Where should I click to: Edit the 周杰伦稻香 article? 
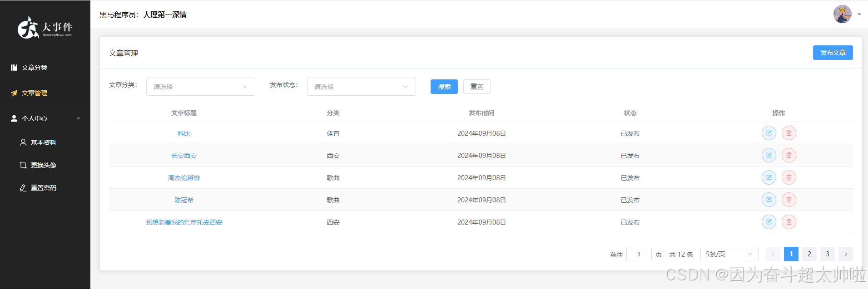[x=769, y=177]
